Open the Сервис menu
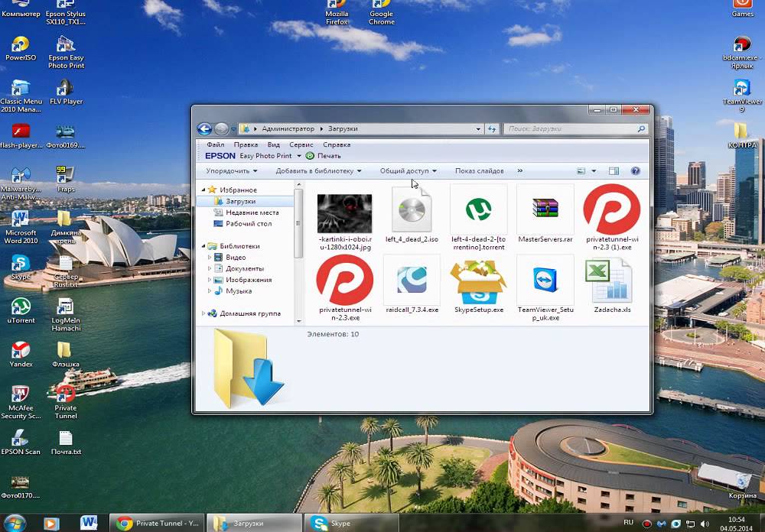The height and width of the screenshot is (532, 765). [301, 144]
